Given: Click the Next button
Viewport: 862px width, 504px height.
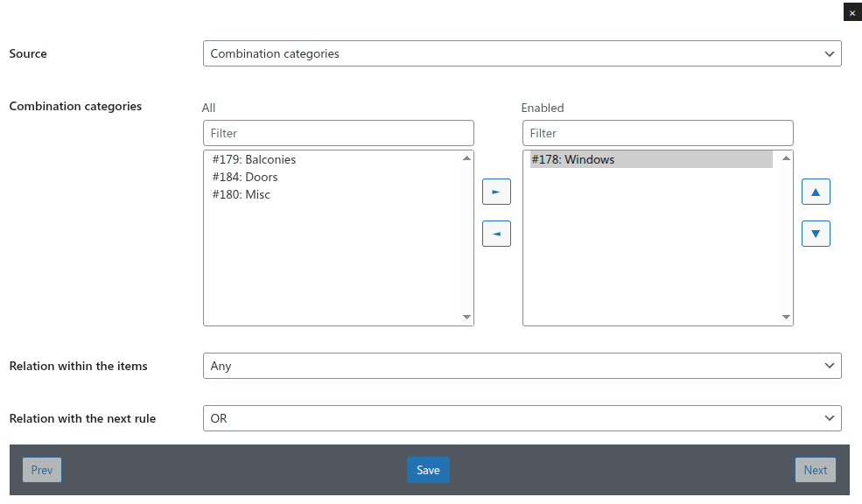Looking at the screenshot, I should tap(815, 470).
